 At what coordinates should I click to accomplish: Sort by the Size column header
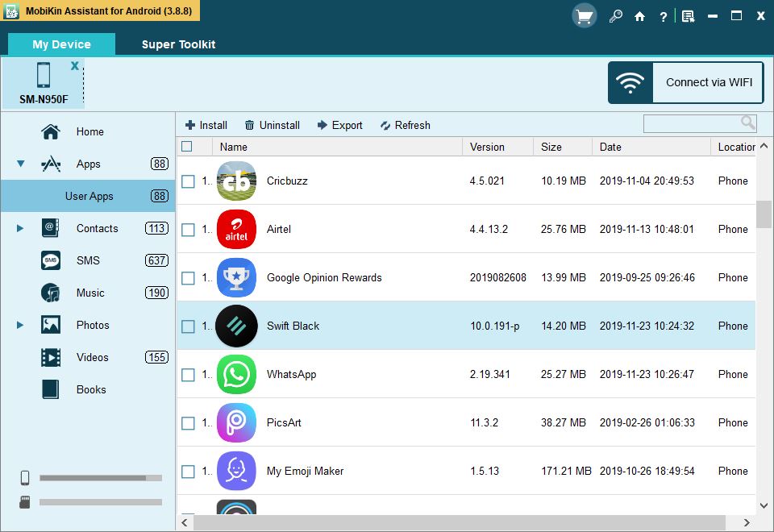pyautogui.click(x=563, y=147)
